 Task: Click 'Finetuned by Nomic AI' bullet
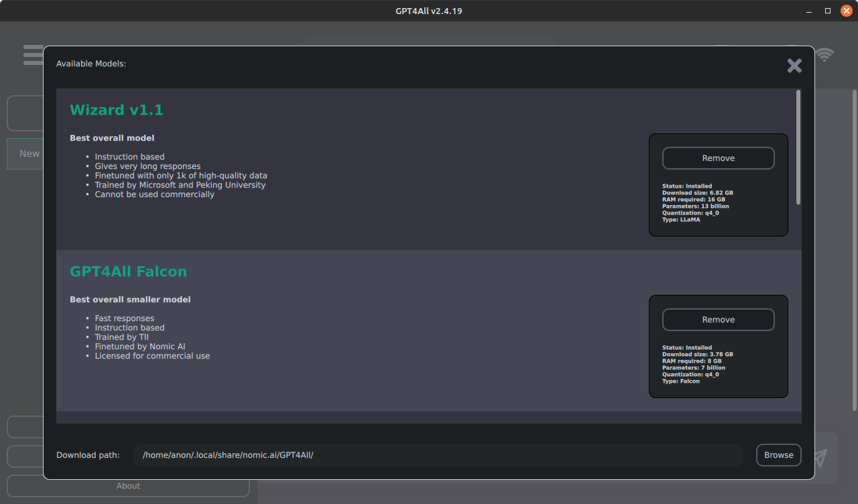[140, 346]
